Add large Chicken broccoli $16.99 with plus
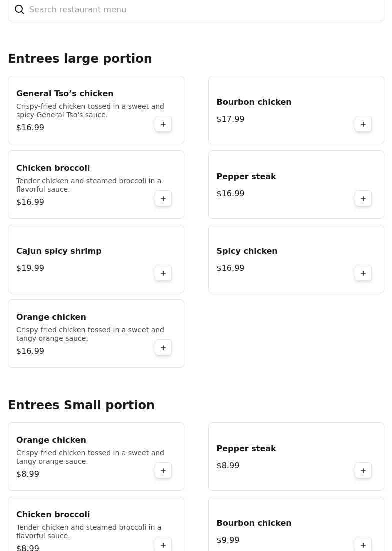Image resolution: width=392 pixels, height=551 pixels. (x=163, y=199)
